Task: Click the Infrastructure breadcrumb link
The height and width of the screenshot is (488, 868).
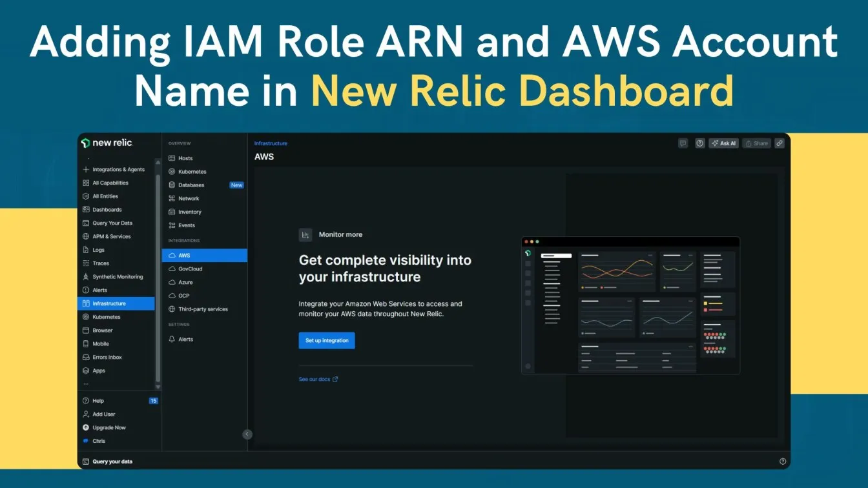Action: [271, 143]
